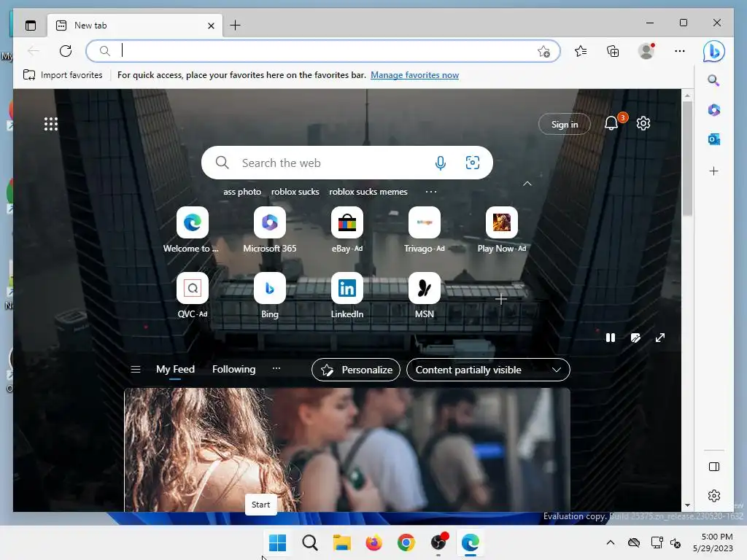Start voice search with microphone icon
The width and height of the screenshot is (747, 560).
(440, 163)
